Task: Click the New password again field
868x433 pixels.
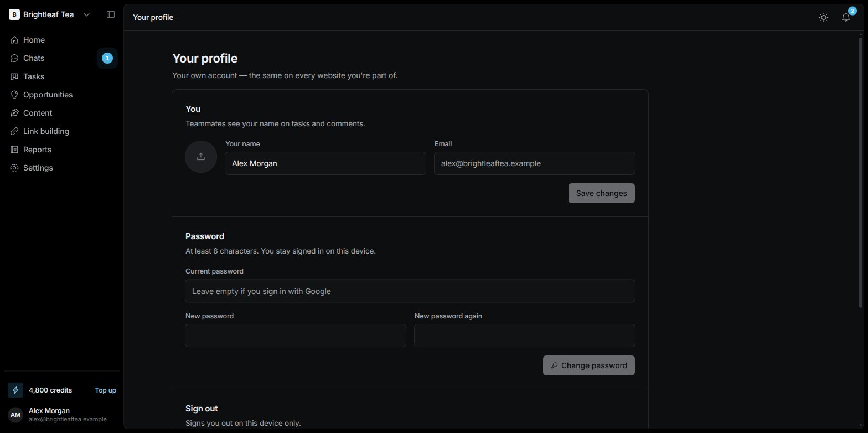Action: coord(525,336)
